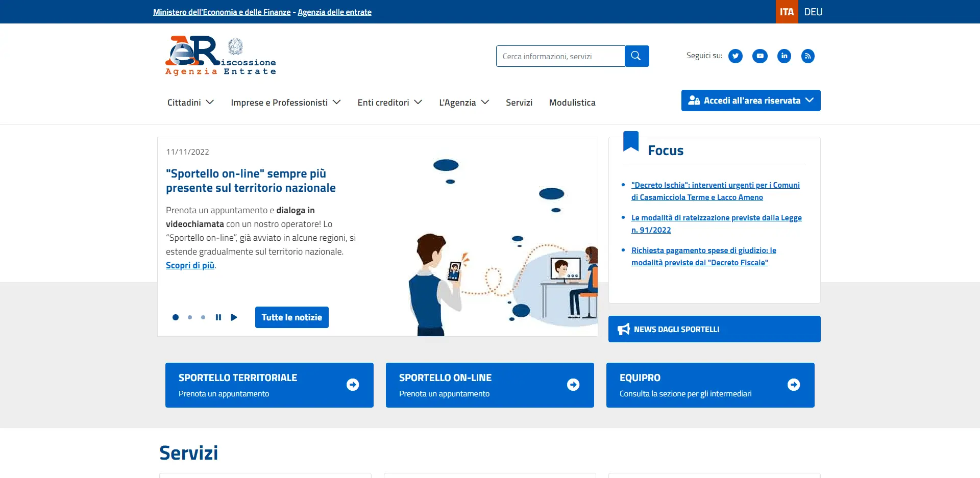Click arrow icon on Equipro card

tap(793, 385)
